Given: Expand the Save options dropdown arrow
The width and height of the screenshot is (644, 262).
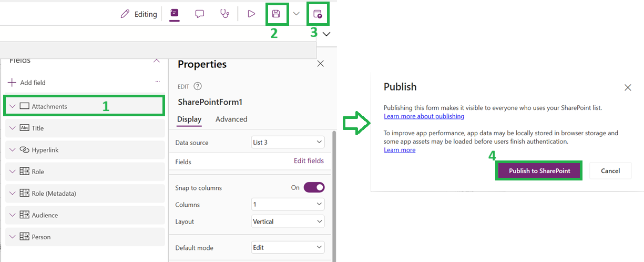Looking at the screenshot, I should click(x=297, y=14).
